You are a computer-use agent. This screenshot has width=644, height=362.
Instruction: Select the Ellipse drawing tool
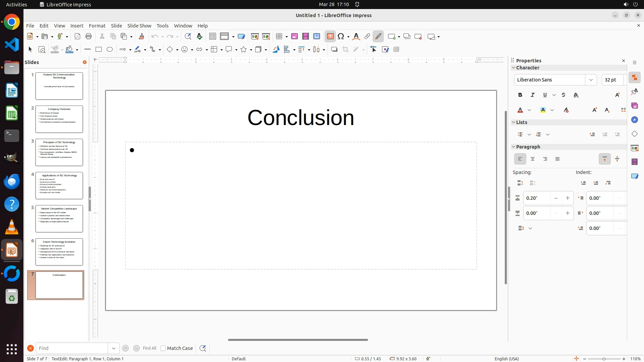coord(110,50)
